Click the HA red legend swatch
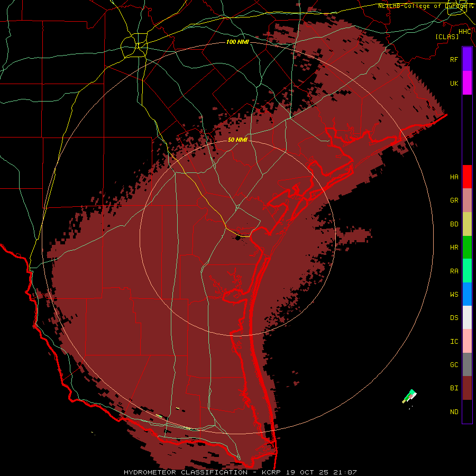 467,177
